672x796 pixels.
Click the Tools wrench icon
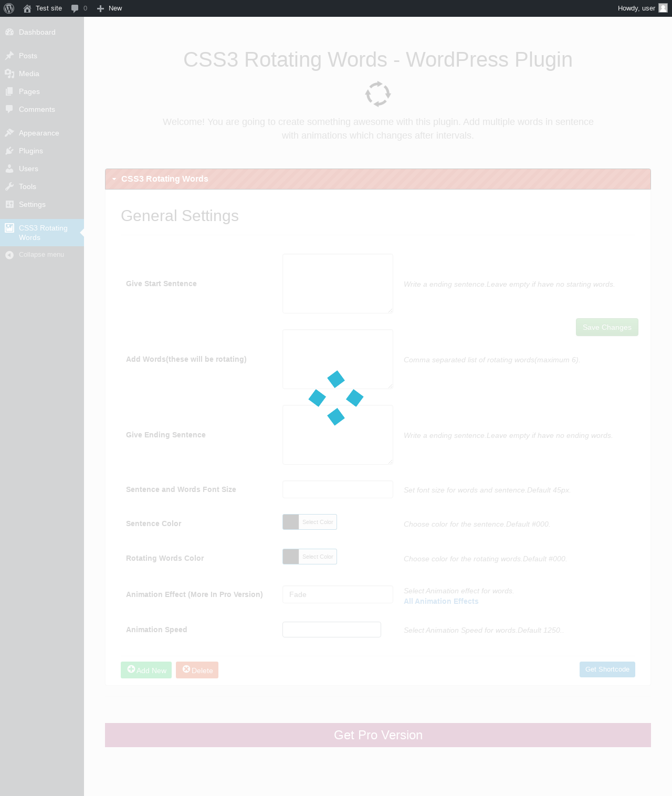coord(9,186)
